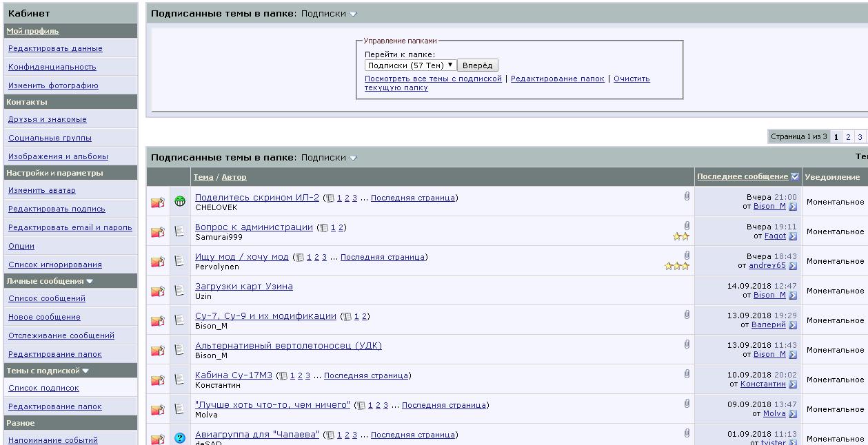Click globe post icon in Поделитесь скрином ИЛ-2 row
868x445 pixels.
(180, 202)
